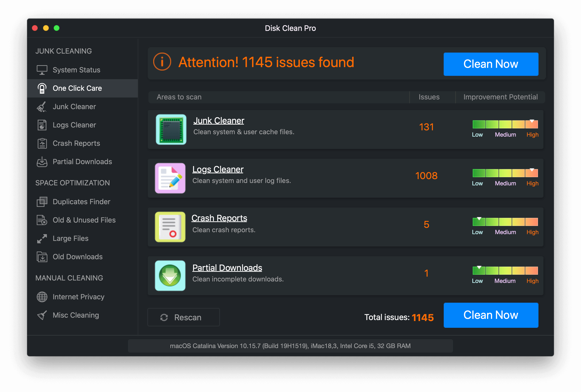Click the green chip Junk Cleaner thumbnail
The height and width of the screenshot is (392, 581).
pyautogui.click(x=171, y=130)
